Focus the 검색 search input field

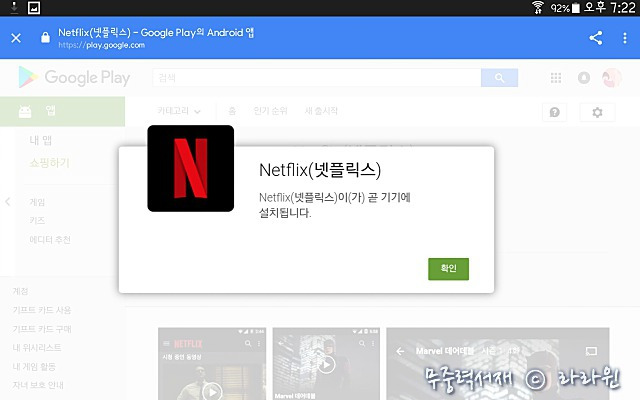317,78
